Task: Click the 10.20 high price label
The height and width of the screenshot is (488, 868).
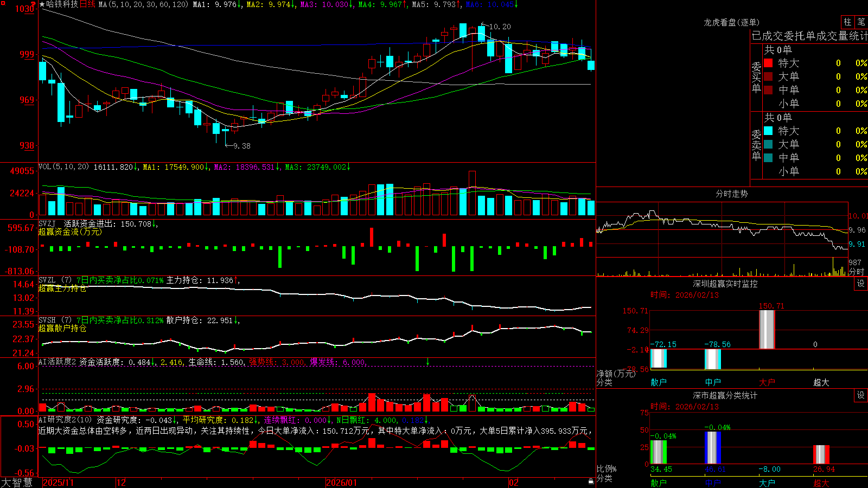Action: [500, 27]
